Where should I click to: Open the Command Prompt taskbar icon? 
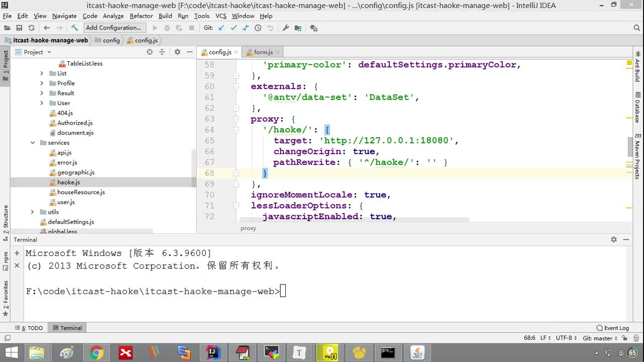pyautogui.click(x=388, y=353)
